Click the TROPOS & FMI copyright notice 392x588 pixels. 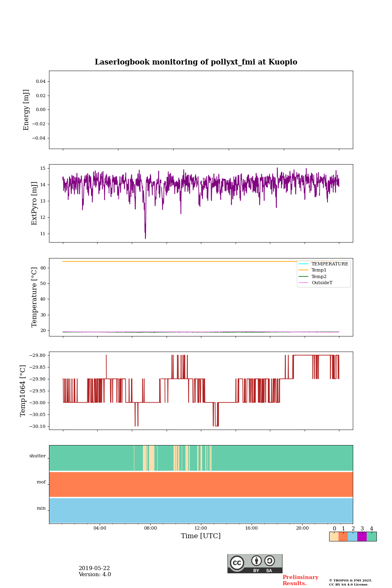(x=350, y=582)
